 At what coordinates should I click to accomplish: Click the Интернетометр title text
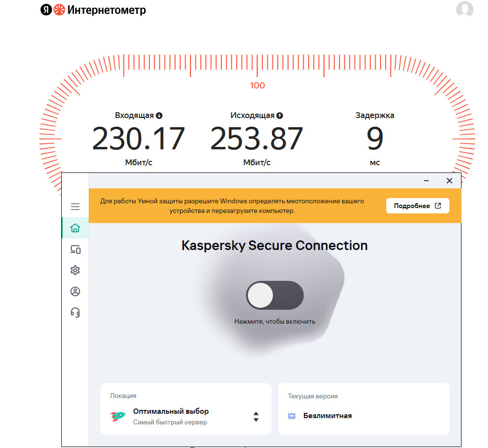[x=107, y=10]
